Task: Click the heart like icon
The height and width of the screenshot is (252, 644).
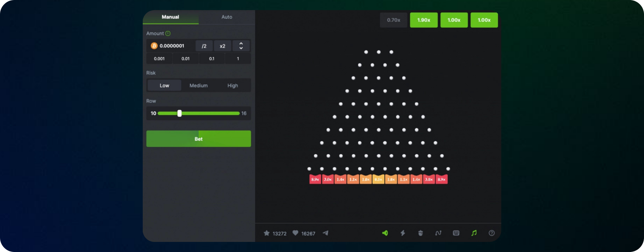Action: (295, 233)
